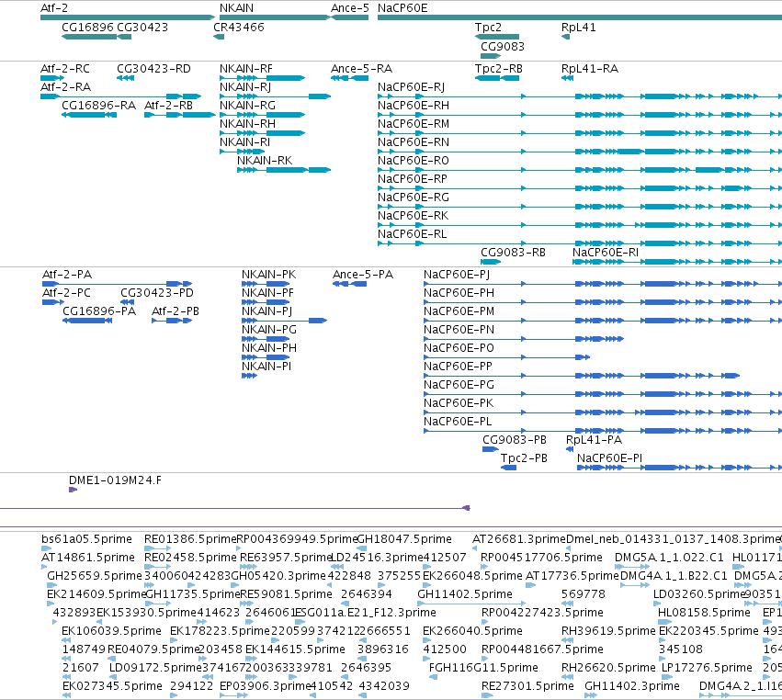Click protein NaCP60E-PP label
782x700 pixels.
(458, 367)
